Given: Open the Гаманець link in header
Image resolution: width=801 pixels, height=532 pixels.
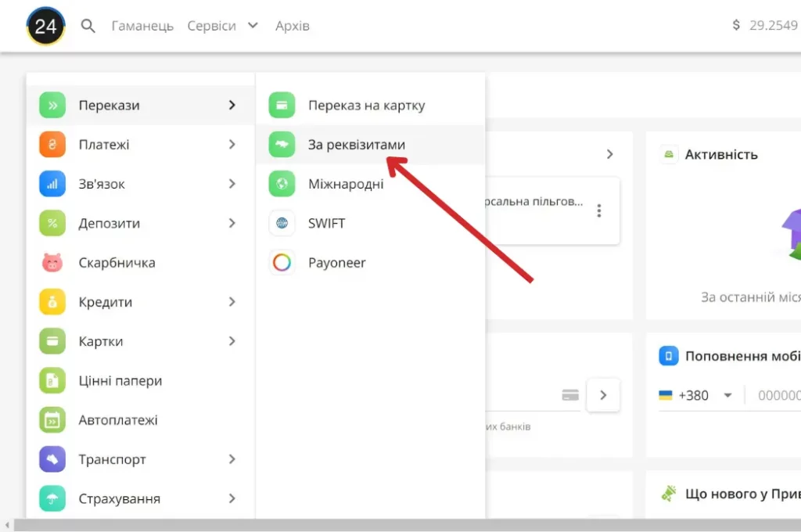Looking at the screenshot, I should point(142,26).
